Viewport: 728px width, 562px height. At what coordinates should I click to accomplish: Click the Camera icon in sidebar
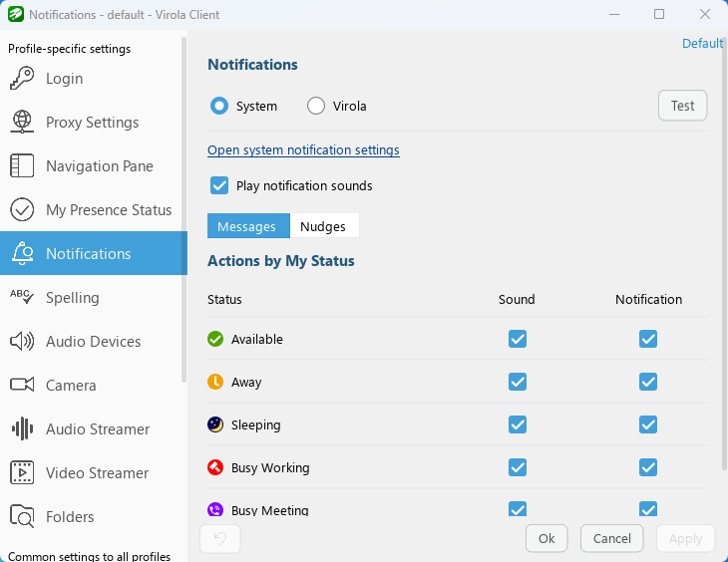22,385
